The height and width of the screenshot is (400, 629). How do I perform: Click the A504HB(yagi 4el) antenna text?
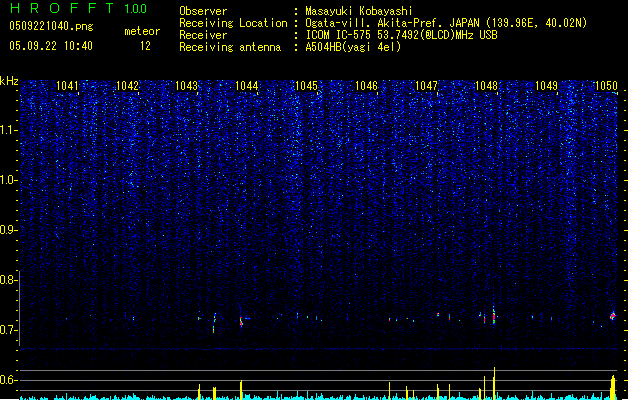[353, 47]
